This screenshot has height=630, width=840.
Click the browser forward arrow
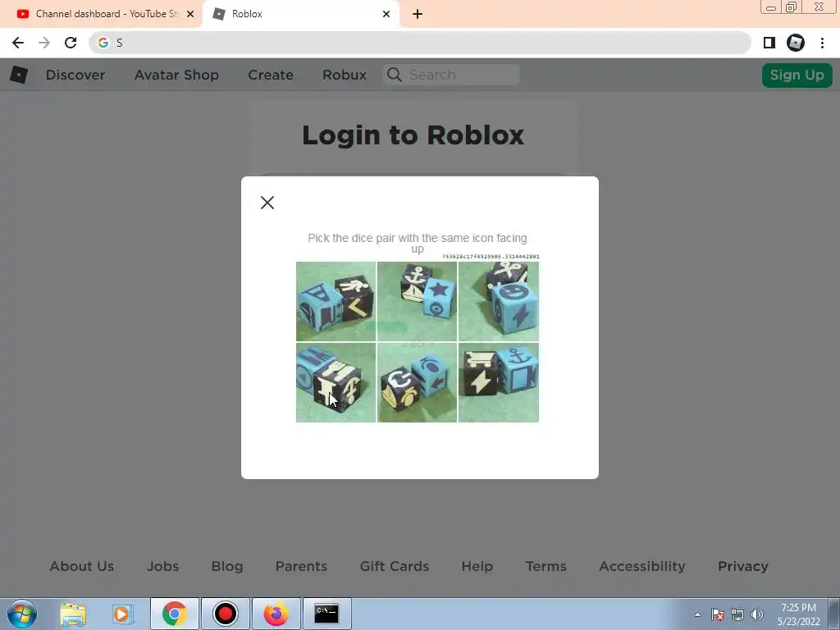tap(44, 43)
